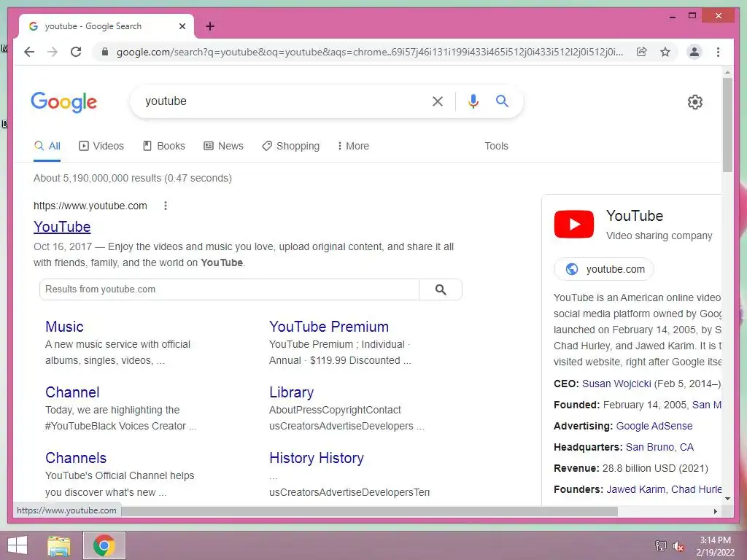Image resolution: width=747 pixels, height=560 pixels.
Task: Open a new tab with the plus button
Action: (210, 26)
